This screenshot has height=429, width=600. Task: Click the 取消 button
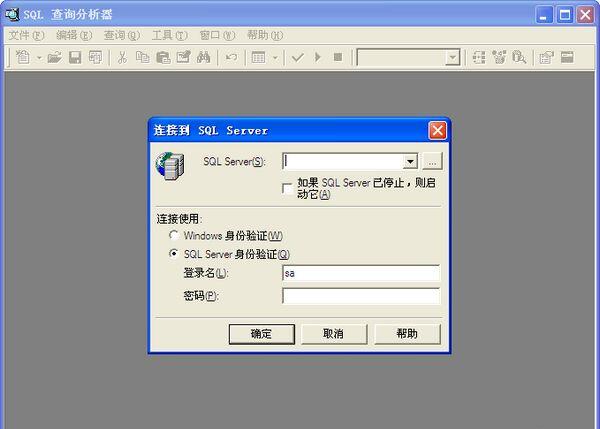pos(334,334)
